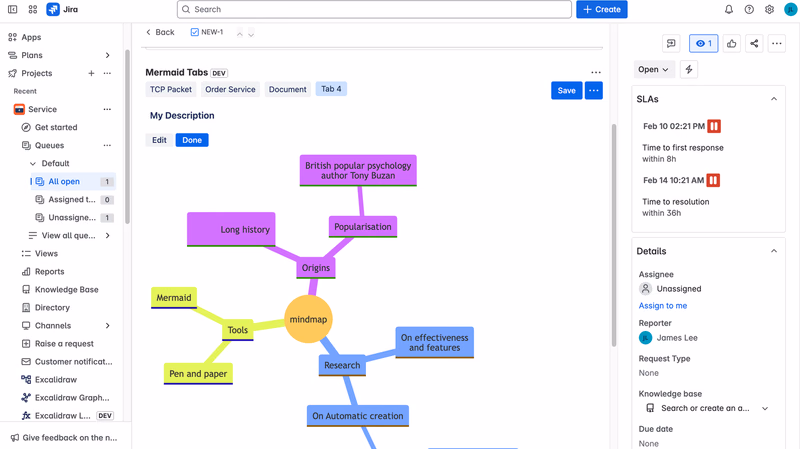The image size is (800, 449).
Task: Switch to Document tab
Action: (288, 89)
